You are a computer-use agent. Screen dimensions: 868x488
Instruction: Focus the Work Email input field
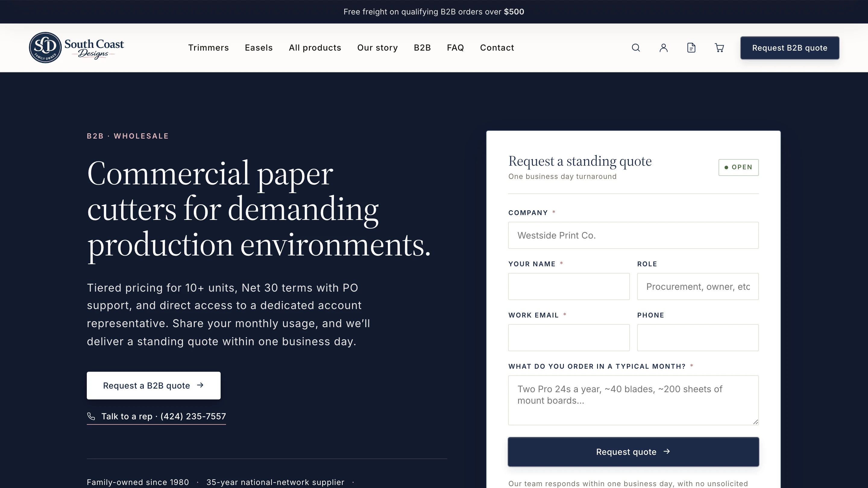[569, 338]
